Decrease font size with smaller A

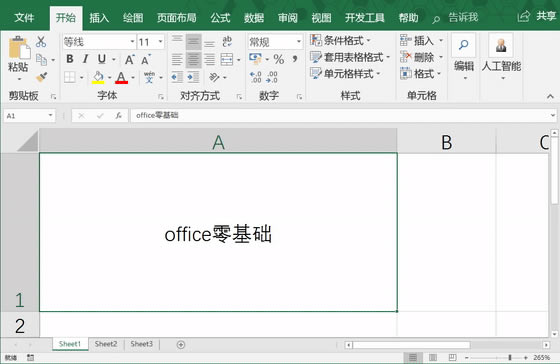146,59
